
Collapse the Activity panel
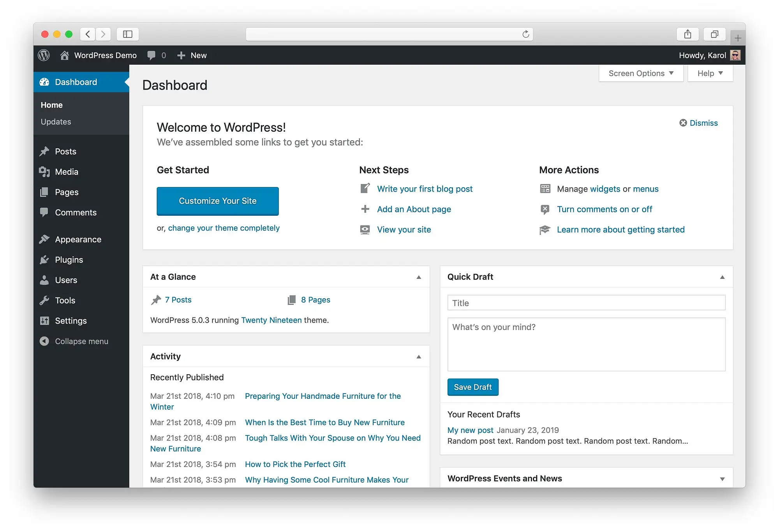coord(418,356)
